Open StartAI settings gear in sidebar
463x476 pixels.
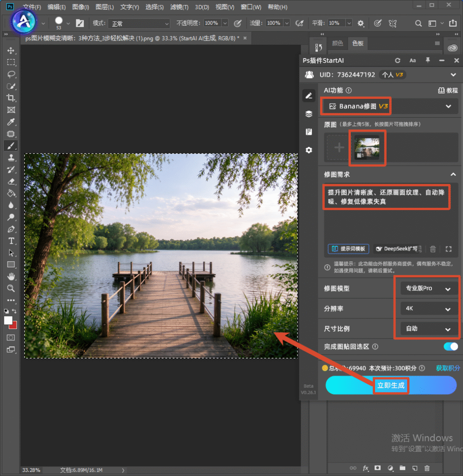309,150
